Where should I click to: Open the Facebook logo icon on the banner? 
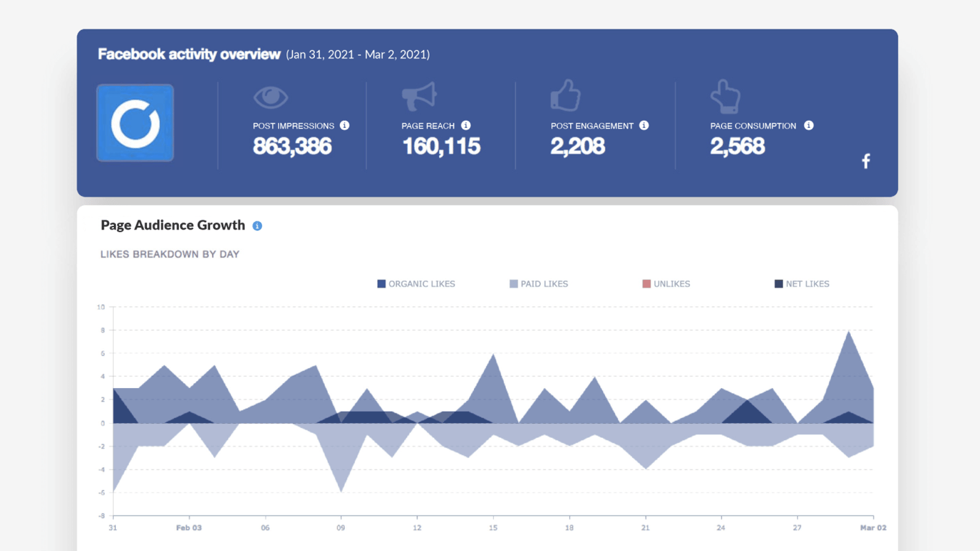pos(866,161)
